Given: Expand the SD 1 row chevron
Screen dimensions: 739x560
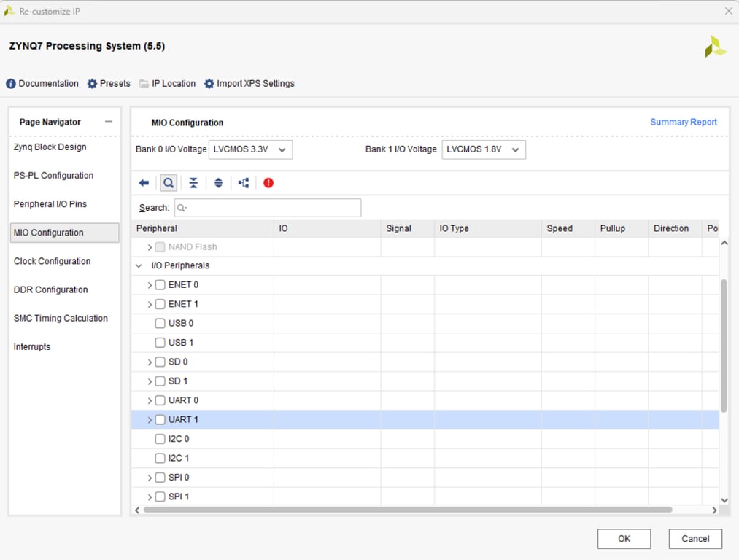Looking at the screenshot, I should (x=150, y=381).
